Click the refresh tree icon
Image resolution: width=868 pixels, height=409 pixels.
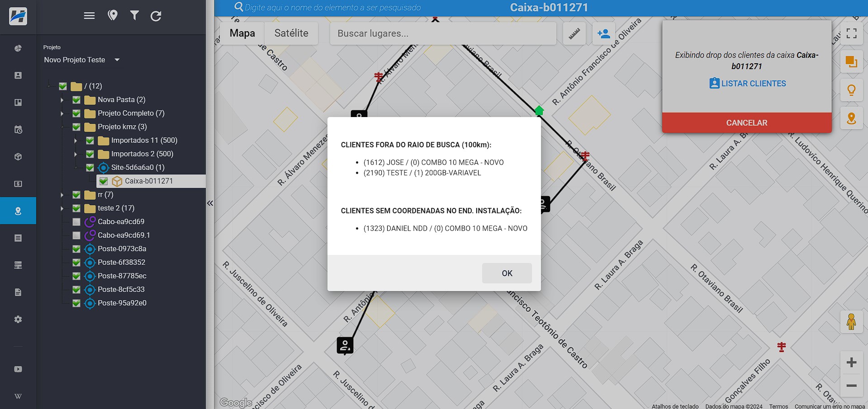(x=156, y=16)
